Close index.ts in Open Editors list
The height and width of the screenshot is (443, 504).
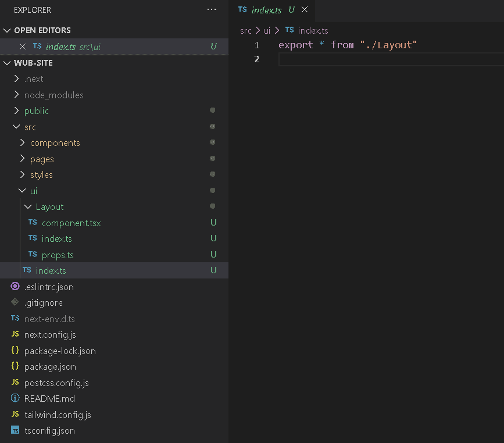click(23, 47)
